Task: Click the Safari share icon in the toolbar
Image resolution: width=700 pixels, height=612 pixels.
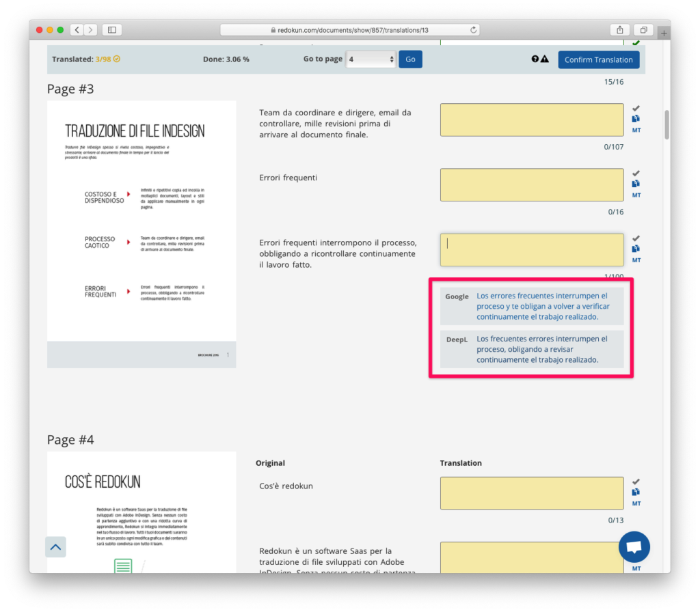Action: 619,29
